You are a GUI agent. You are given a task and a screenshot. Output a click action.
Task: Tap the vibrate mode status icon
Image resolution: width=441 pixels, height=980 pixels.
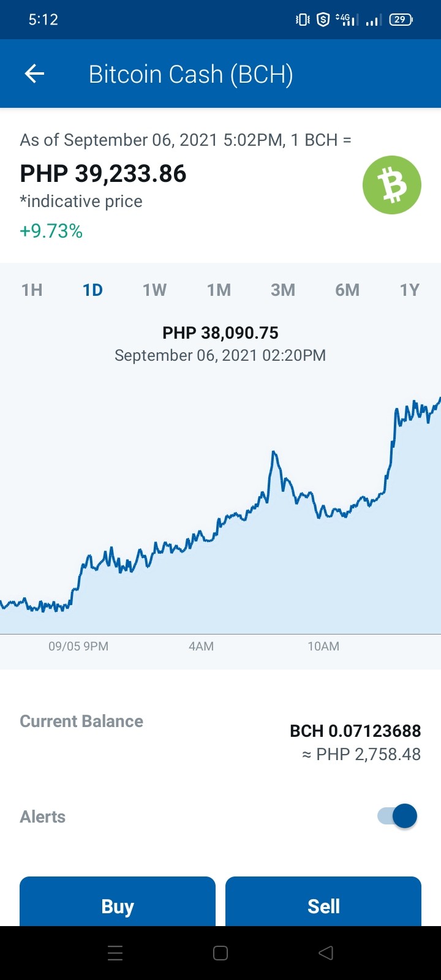pyautogui.click(x=303, y=20)
